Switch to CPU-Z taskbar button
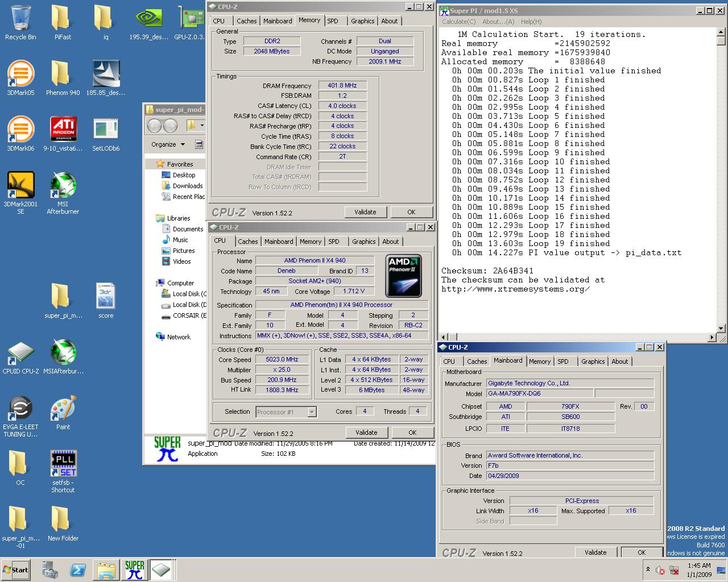This screenshot has width=728, height=582. point(161,570)
